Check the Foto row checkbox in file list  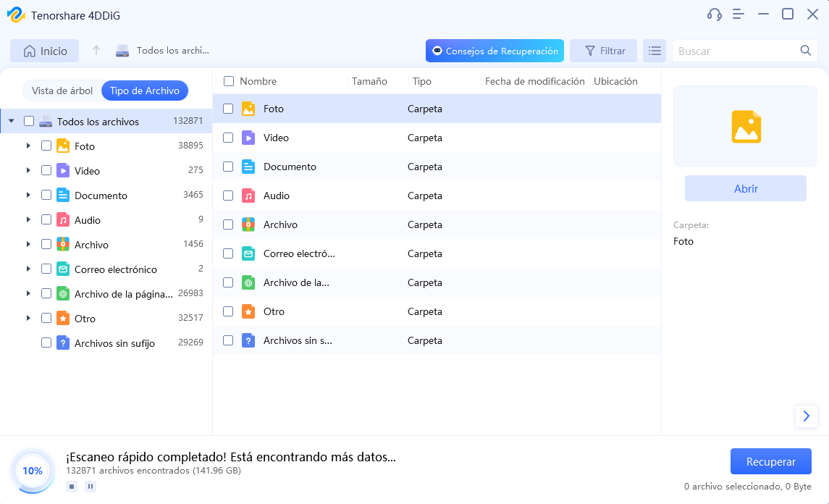[228, 109]
